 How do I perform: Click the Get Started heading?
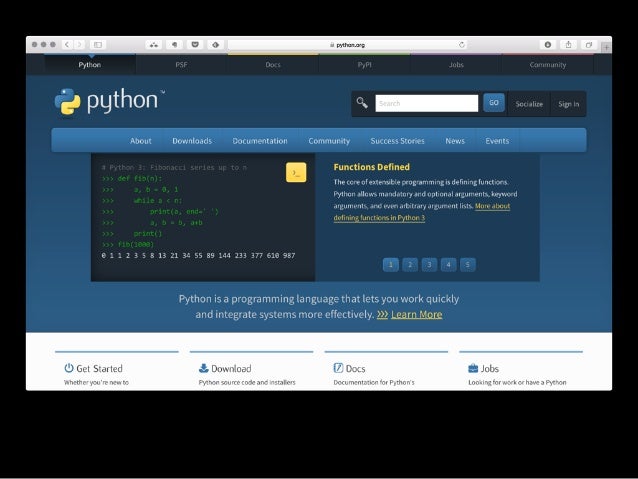pos(99,369)
